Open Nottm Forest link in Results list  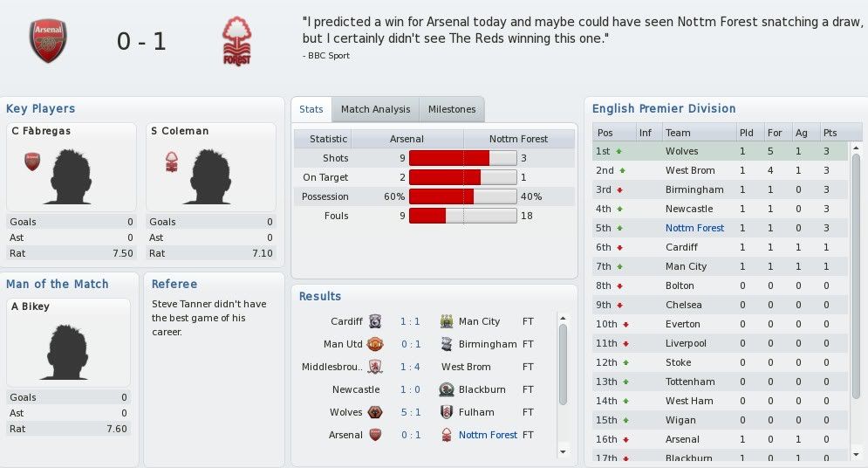488,435
